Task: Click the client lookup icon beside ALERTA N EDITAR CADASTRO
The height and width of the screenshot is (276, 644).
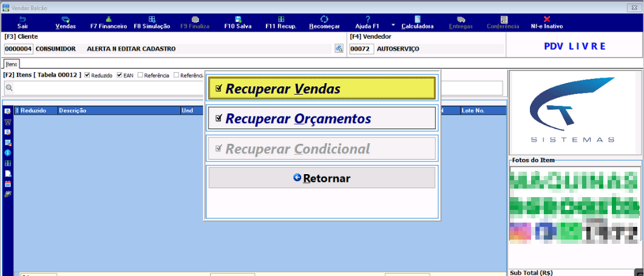Action: [339, 49]
